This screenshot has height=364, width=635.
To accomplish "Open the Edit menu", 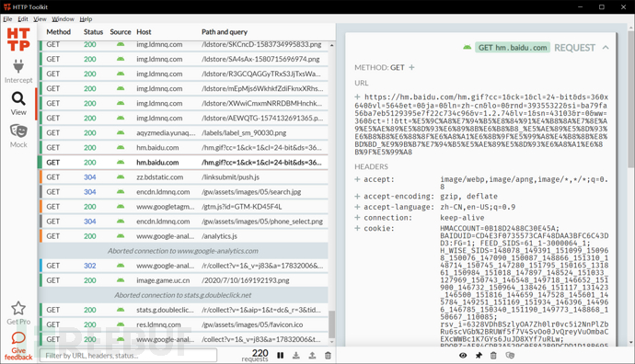I will point(23,19).
